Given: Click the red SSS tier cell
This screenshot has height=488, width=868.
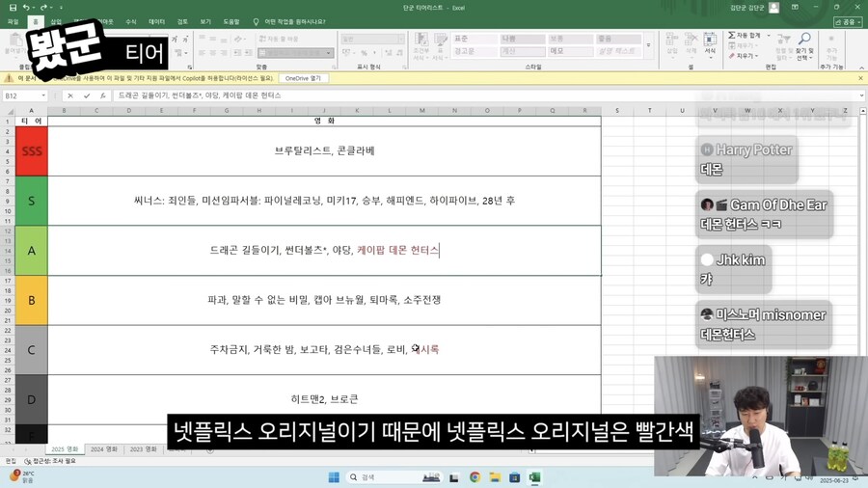Looking at the screenshot, I should (32, 151).
